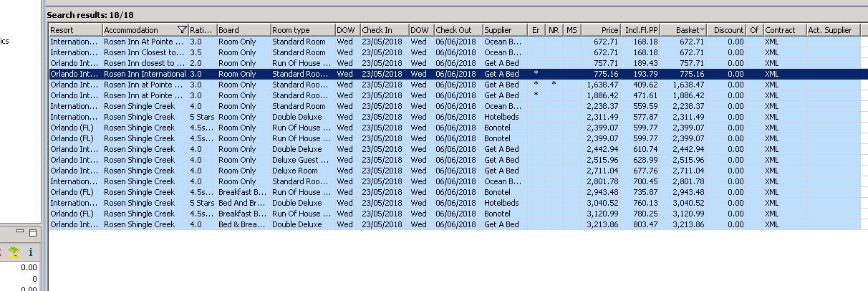This screenshot has height=291, width=868.
Task: Click the NR column header
Action: pos(554,30)
